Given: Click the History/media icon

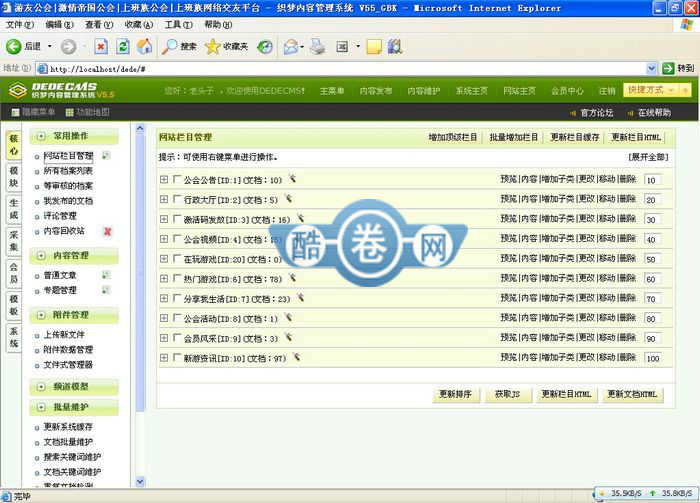Looking at the screenshot, I should coord(265,46).
